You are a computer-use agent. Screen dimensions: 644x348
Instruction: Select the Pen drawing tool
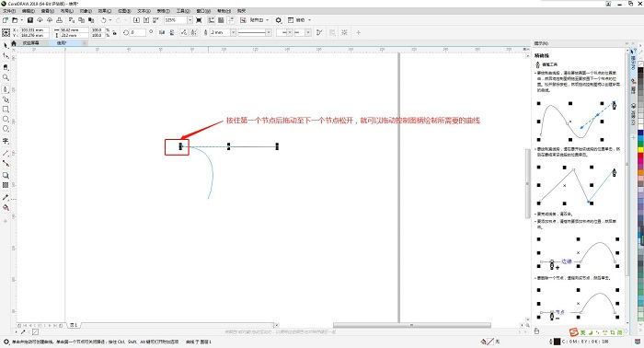click(x=6, y=89)
